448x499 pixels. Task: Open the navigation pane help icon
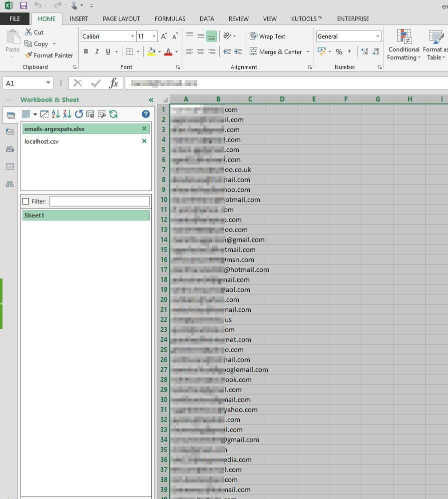(146, 114)
